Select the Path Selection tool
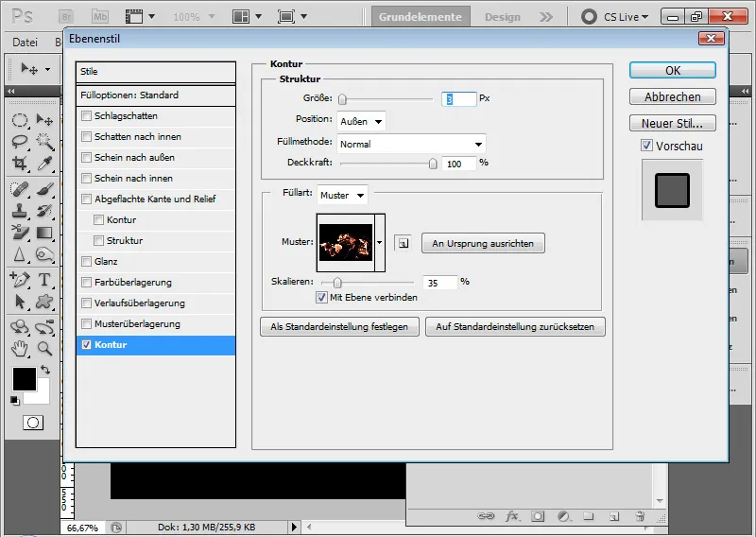Screen dimensions: 756x537 19,302
